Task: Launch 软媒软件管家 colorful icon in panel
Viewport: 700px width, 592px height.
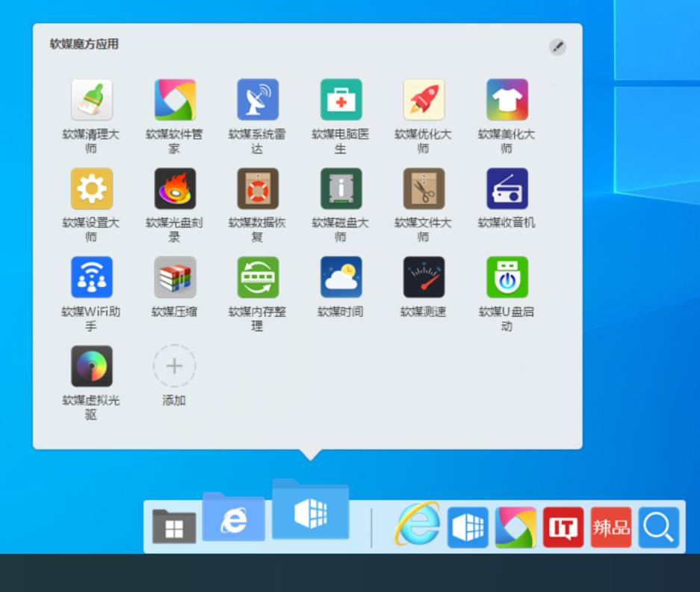Action: tap(175, 99)
